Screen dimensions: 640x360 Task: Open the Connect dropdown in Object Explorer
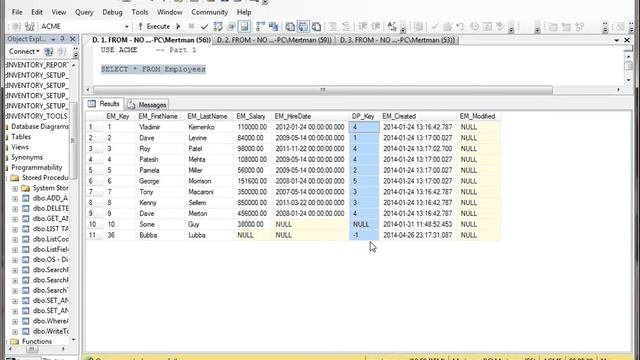(24, 51)
